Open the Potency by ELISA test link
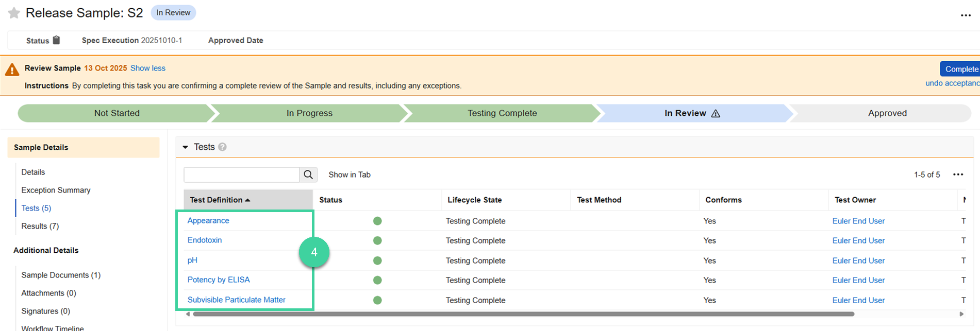Image resolution: width=980 pixels, height=331 pixels. coord(219,280)
